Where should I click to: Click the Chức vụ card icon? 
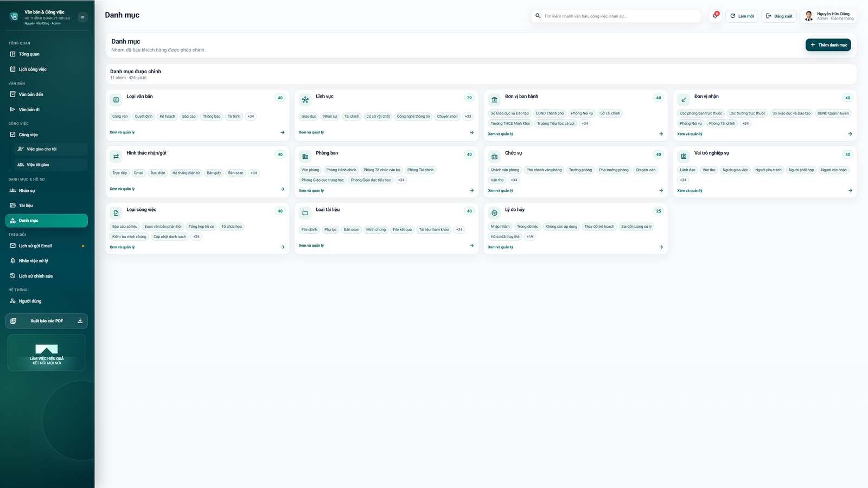pyautogui.click(x=494, y=156)
